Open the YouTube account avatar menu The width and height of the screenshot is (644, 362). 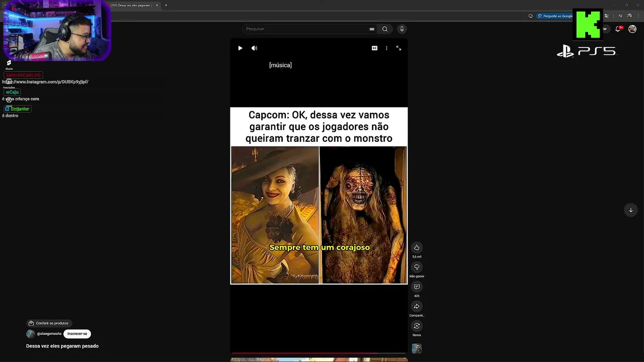point(632,29)
